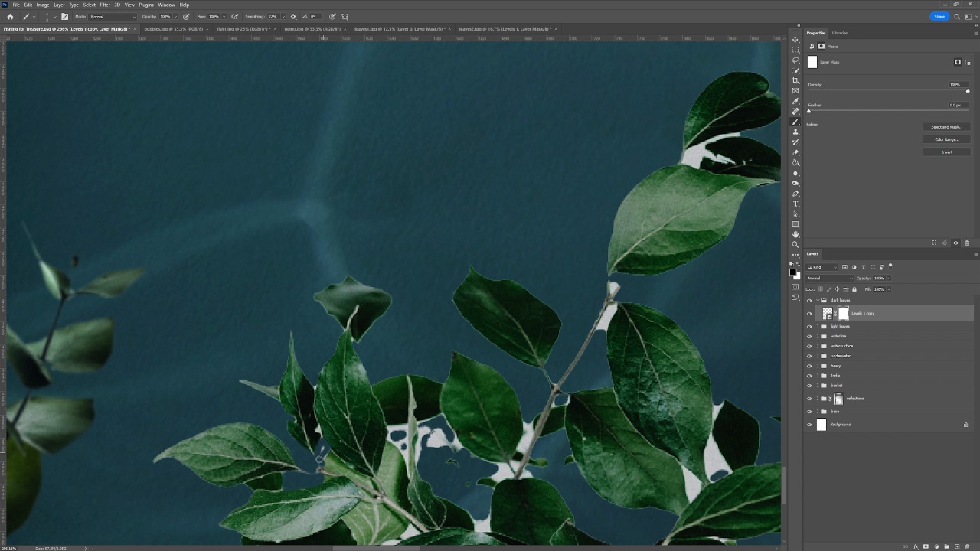
Task: Open the layer blend mode dropdown
Action: pos(829,278)
